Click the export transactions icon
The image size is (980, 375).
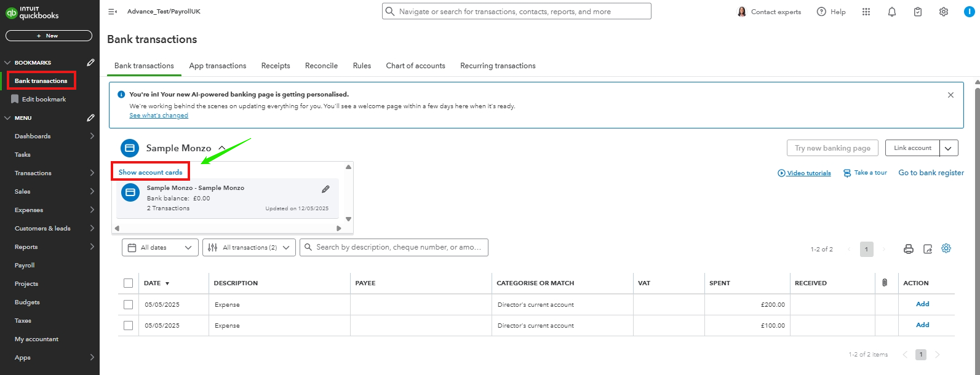[x=928, y=249]
